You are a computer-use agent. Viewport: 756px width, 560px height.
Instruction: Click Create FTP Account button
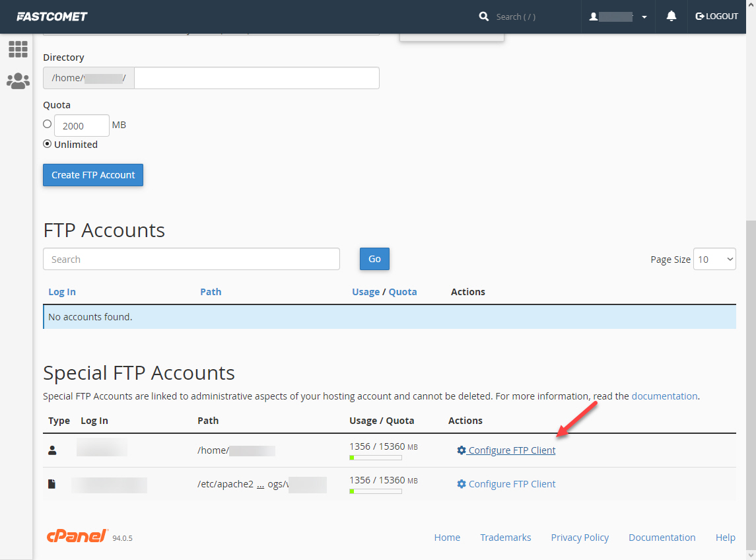[x=93, y=174]
